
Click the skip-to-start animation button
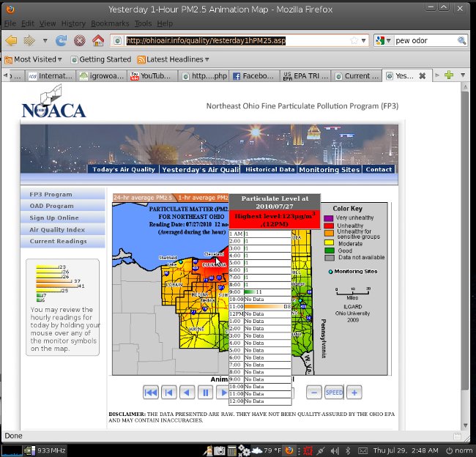click(168, 393)
